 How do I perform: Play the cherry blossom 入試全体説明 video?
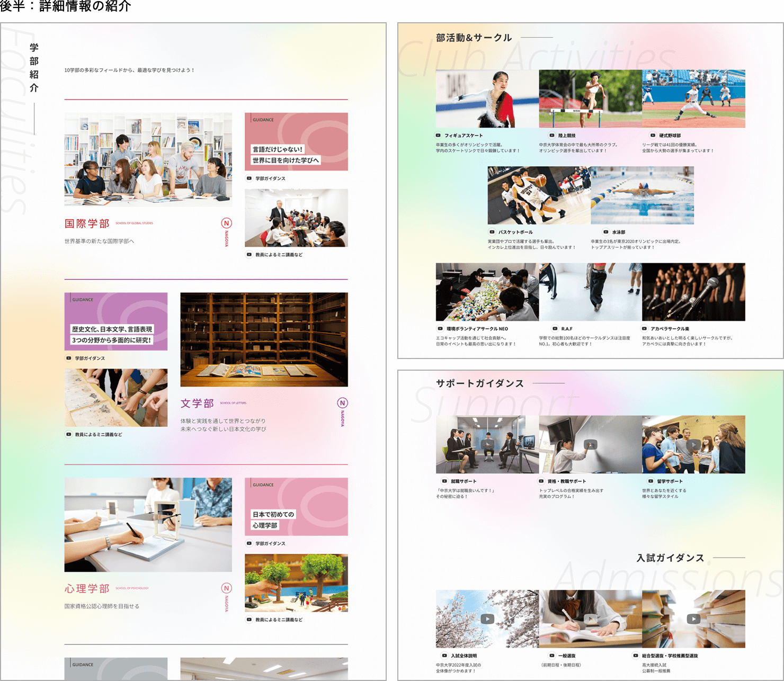(x=487, y=619)
